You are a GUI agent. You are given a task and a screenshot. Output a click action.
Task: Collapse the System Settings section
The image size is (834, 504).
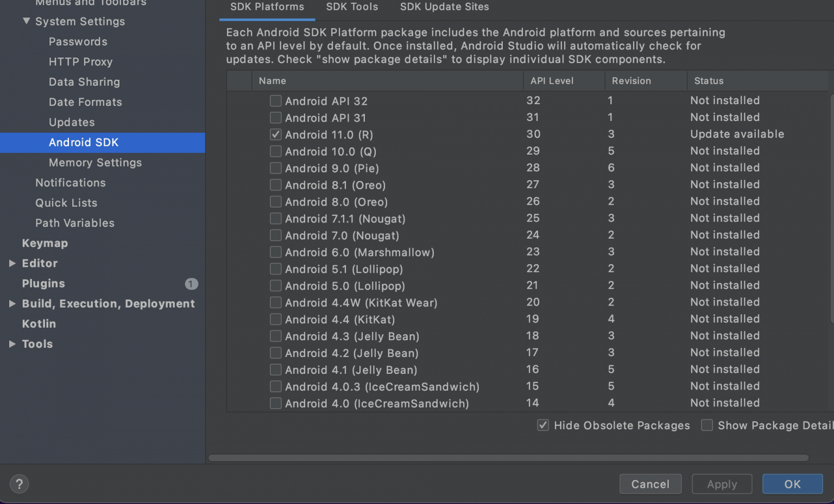coord(26,21)
